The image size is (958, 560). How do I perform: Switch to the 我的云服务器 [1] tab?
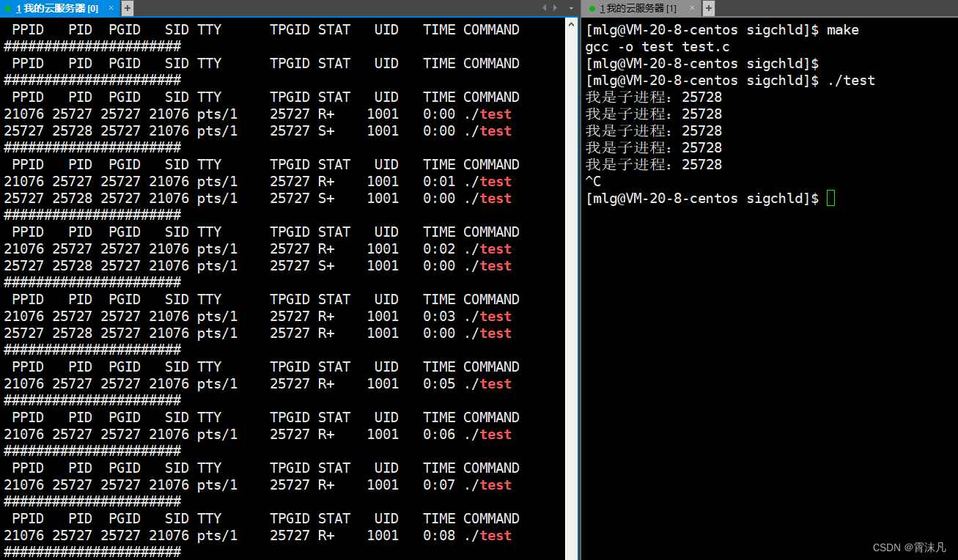click(638, 8)
